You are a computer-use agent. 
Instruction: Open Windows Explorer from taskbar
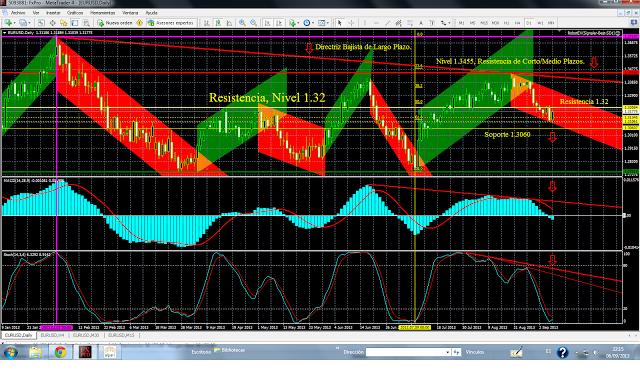[36, 352]
